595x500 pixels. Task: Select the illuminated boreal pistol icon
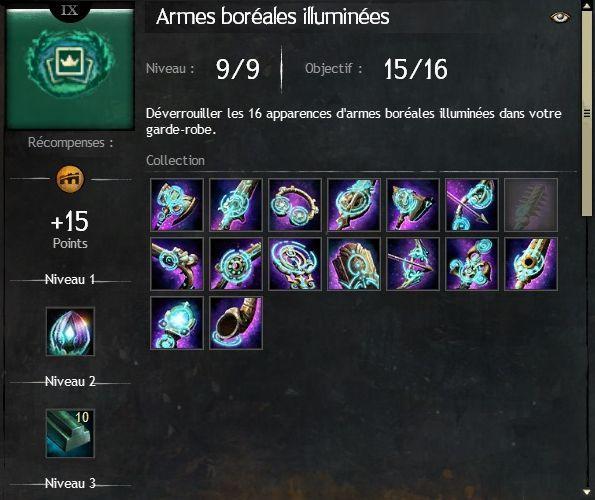coord(177,264)
